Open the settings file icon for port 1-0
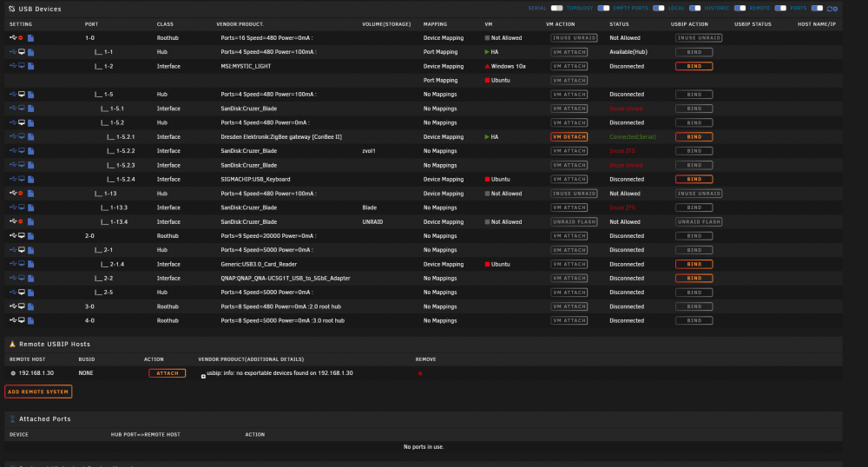Screen dimensions: 868x467 [x=31, y=38]
